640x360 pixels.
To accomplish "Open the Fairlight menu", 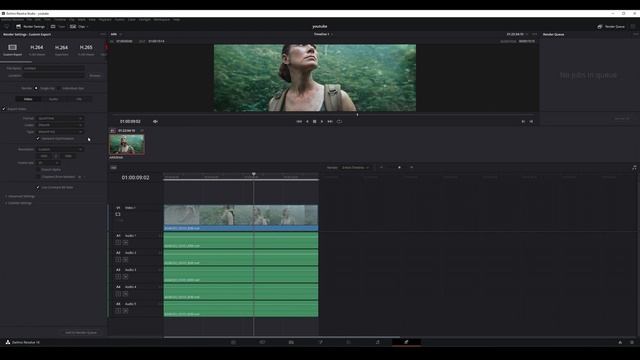I will tap(144, 20).
